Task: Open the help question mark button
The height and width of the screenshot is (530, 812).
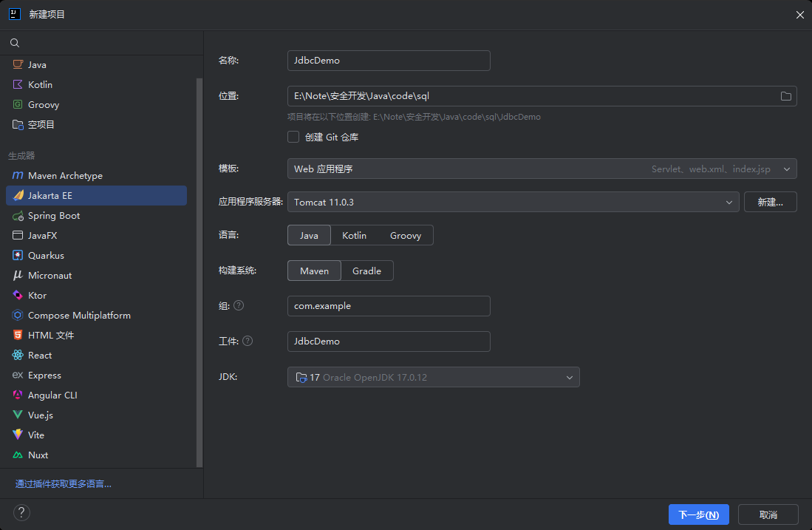Action: click(x=21, y=513)
